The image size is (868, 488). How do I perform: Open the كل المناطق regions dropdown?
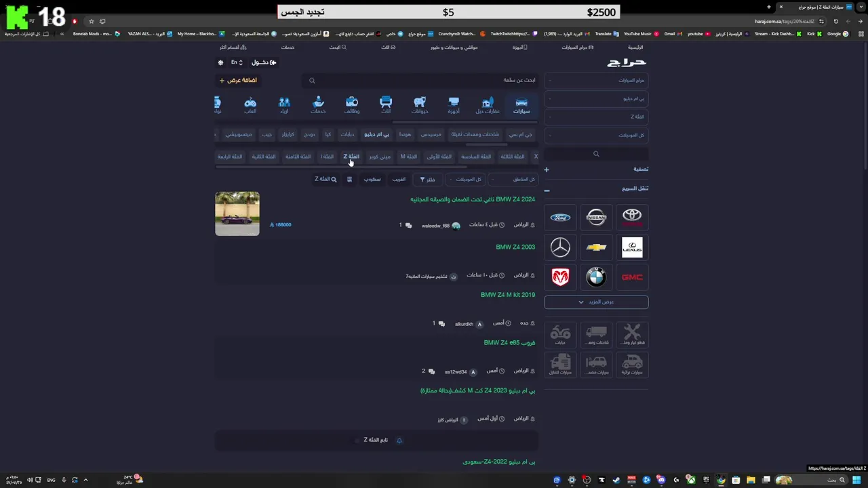click(513, 180)
